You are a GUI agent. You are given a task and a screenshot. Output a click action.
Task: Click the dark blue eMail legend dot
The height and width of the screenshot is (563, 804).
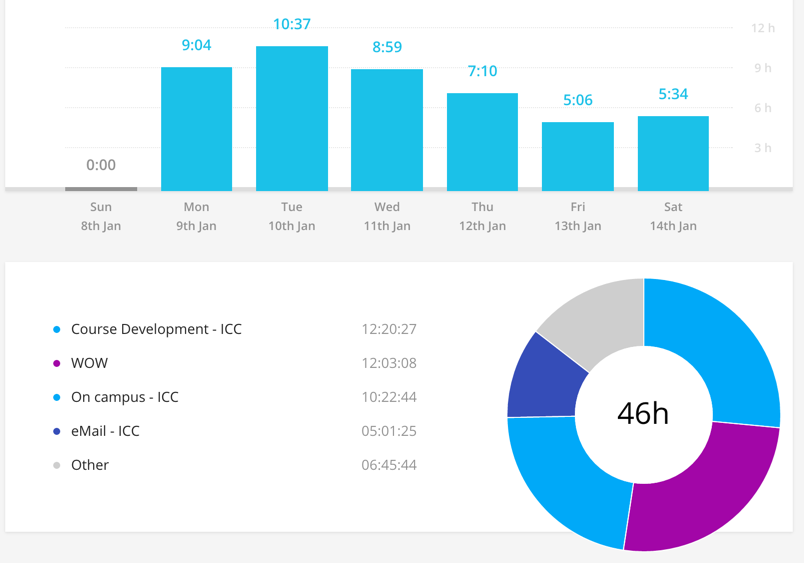[x=57, y=432]
